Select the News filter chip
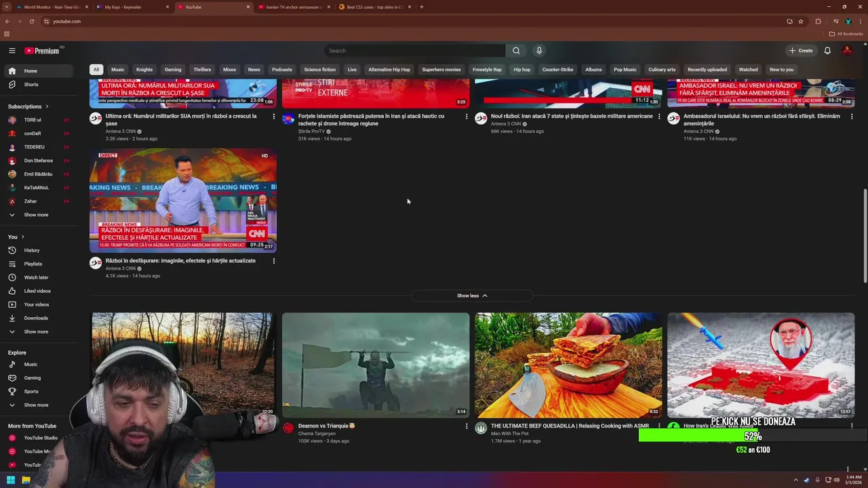 click(254, 69)
